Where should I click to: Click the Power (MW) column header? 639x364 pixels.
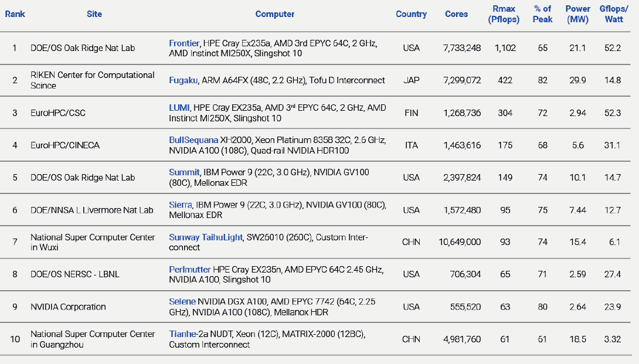click(578, 13)
